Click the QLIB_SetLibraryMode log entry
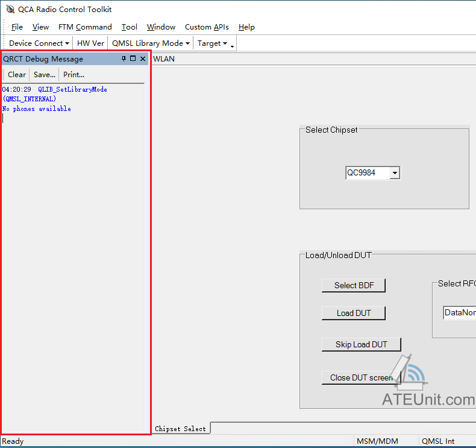 click(72, 89)
